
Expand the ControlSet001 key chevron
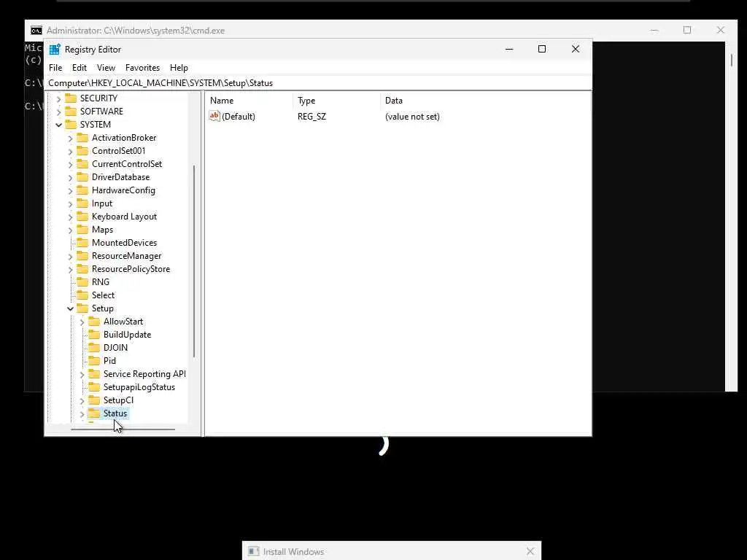[71, 152]
